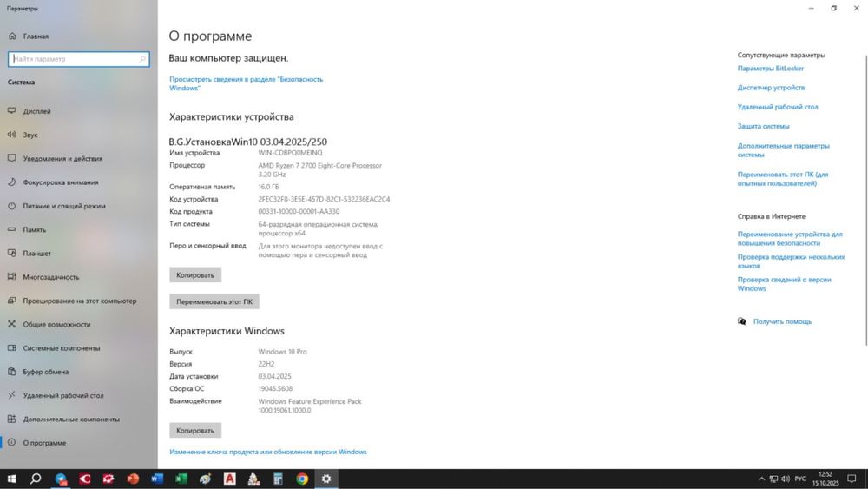Go to Удаленный рабочий стол in sidebar
Screen dimensions: 868x489
coord(63,395)
